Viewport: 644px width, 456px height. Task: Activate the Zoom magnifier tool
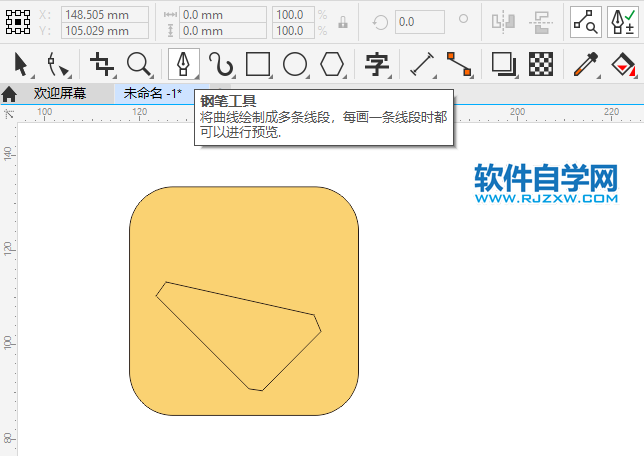[139, 65]
